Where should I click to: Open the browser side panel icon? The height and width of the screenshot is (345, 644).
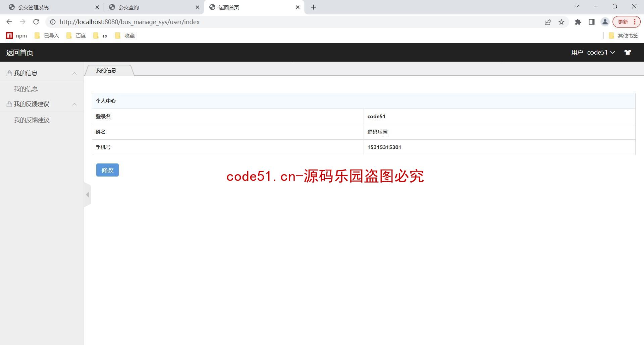coord(591,22)
